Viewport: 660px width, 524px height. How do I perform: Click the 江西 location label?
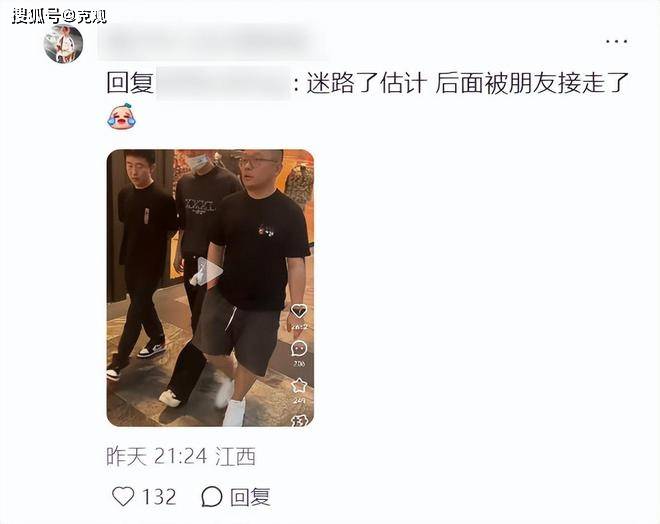[235, 456]
